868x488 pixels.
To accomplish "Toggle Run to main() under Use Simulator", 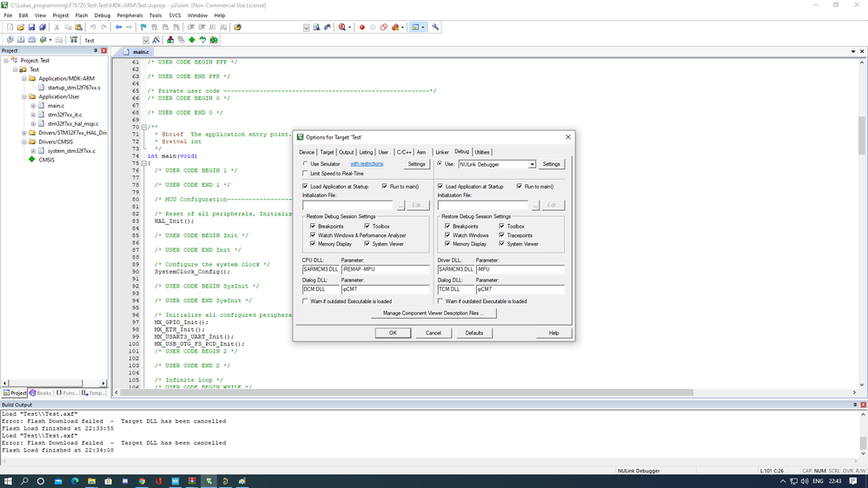I will click(385, 187).
